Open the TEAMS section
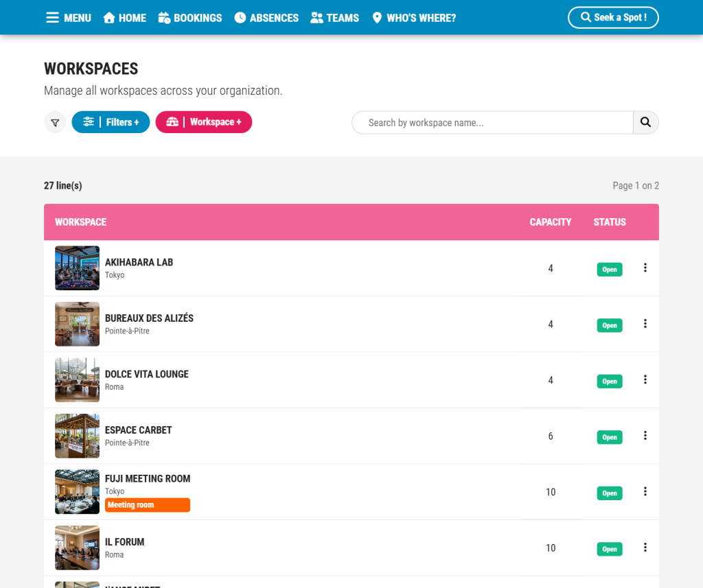Screen dimensions: 703x588 pos(334,18)
